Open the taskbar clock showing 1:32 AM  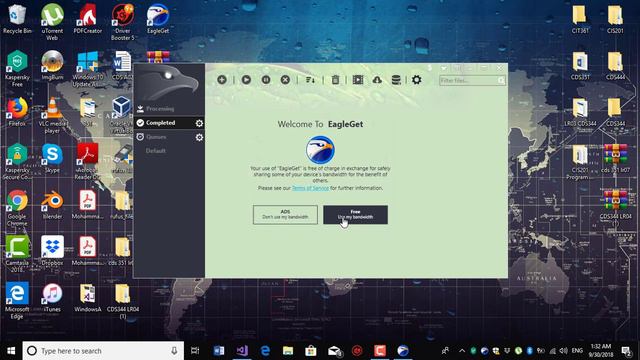(602, 351)
